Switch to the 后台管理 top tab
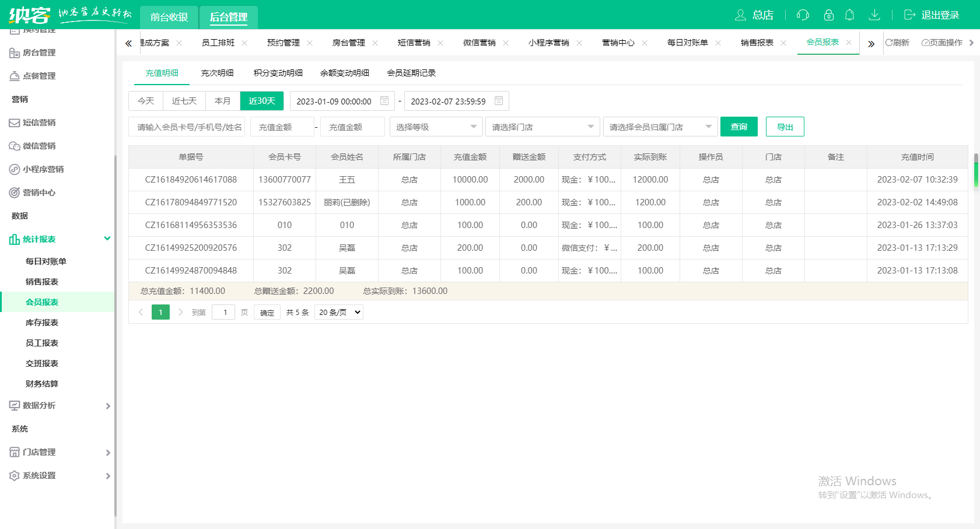Screen dimensions: 980x529 click(x=229, y=17)
